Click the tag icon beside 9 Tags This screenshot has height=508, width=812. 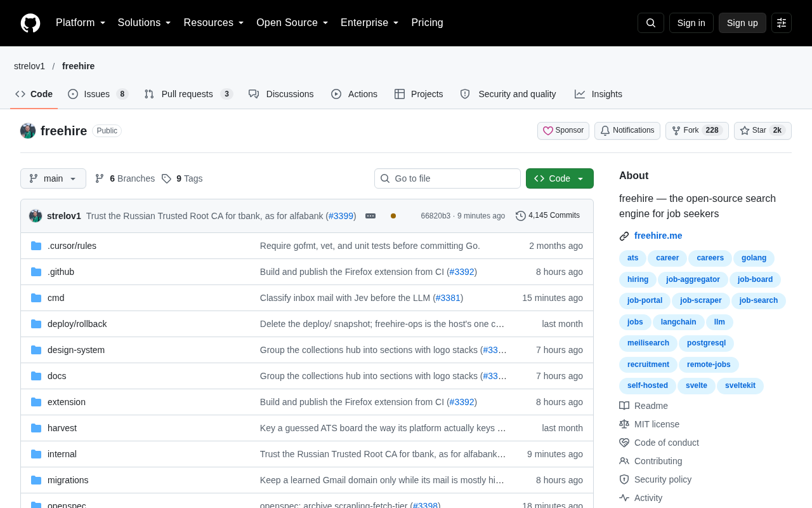coord(166,178)
